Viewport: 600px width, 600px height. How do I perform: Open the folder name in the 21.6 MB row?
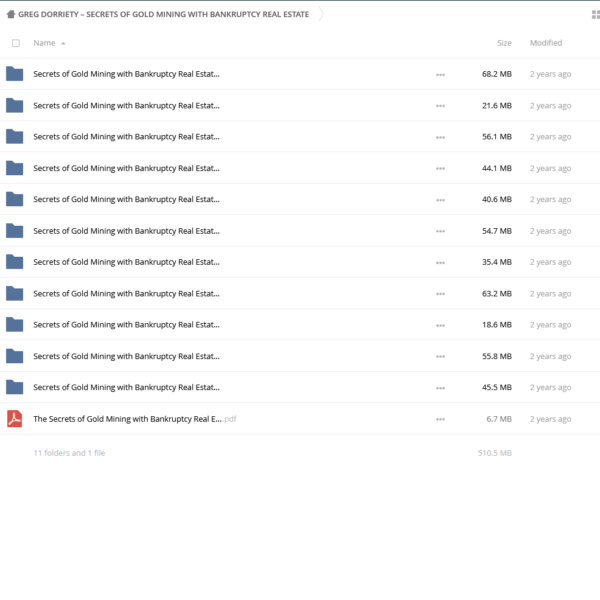(x=126, y=105)
